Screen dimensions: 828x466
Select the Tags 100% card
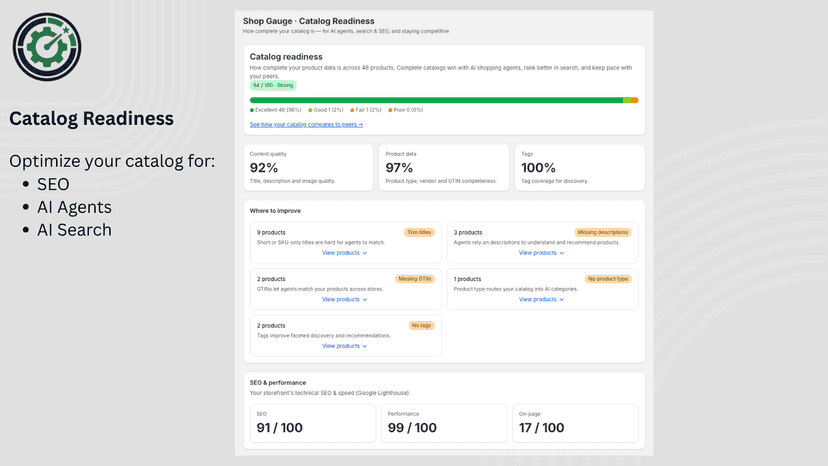(579, 167)
